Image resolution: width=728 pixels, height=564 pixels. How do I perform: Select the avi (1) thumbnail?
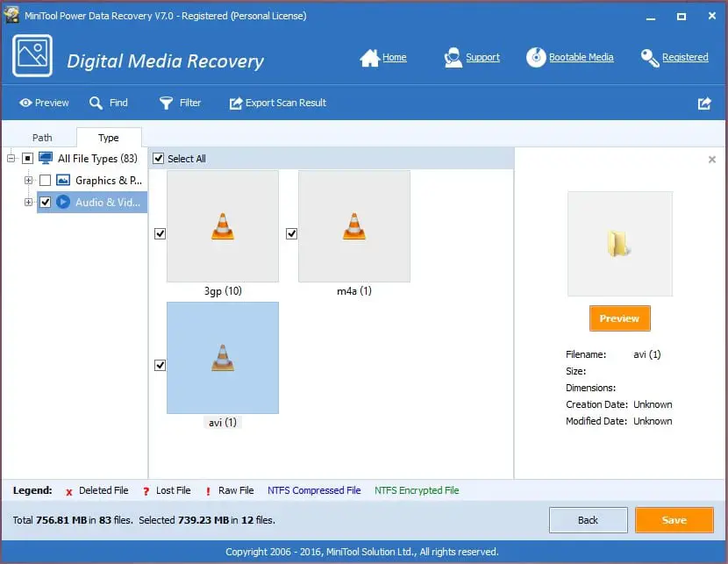223,358
